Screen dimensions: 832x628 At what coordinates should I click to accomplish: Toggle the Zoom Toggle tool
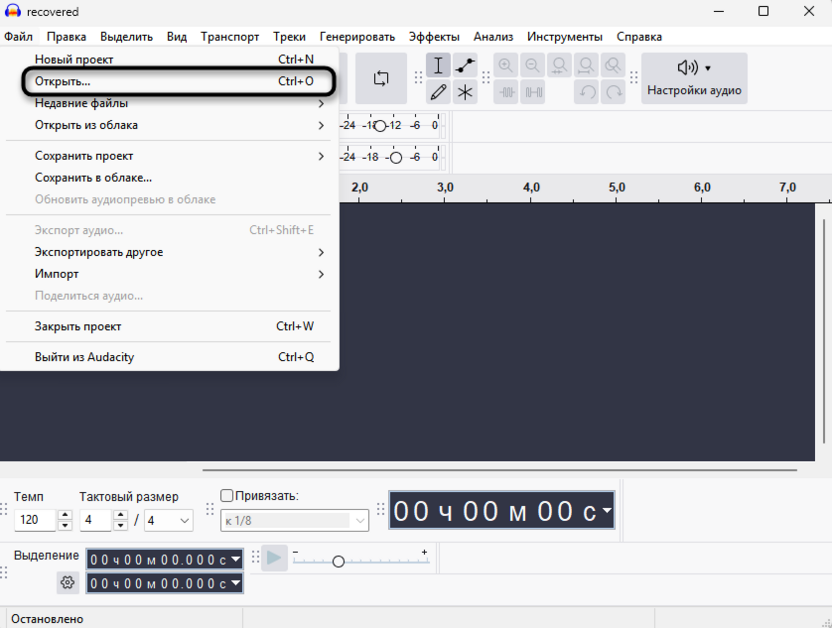[611, 65]
